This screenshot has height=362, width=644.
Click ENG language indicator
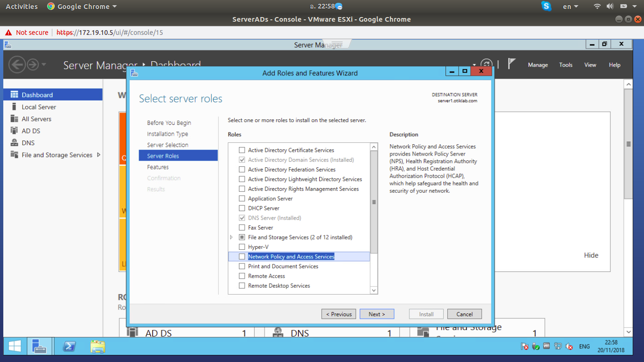(x=584, y=346)
